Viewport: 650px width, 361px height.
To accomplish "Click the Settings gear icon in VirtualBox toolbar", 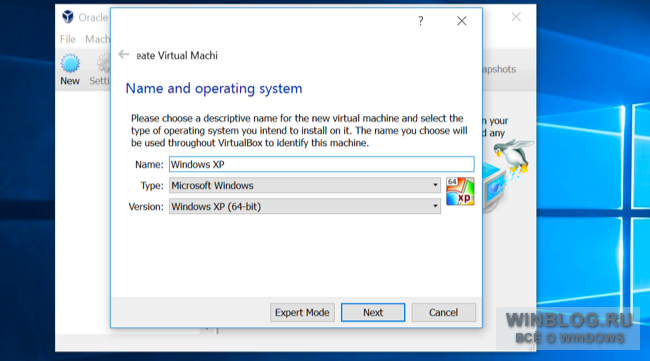I will click(x=104, y=63).
